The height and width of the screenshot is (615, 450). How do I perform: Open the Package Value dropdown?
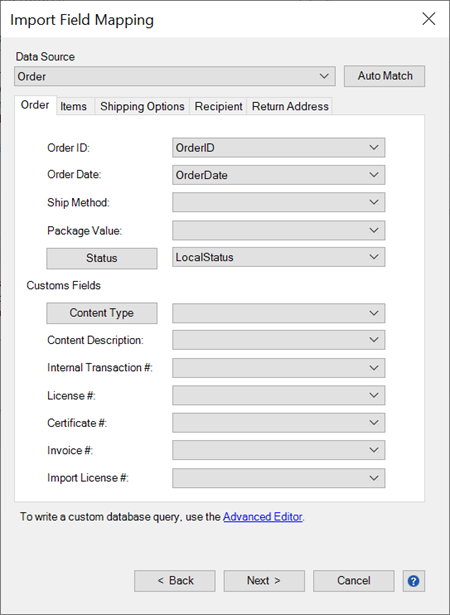(279, 230)
